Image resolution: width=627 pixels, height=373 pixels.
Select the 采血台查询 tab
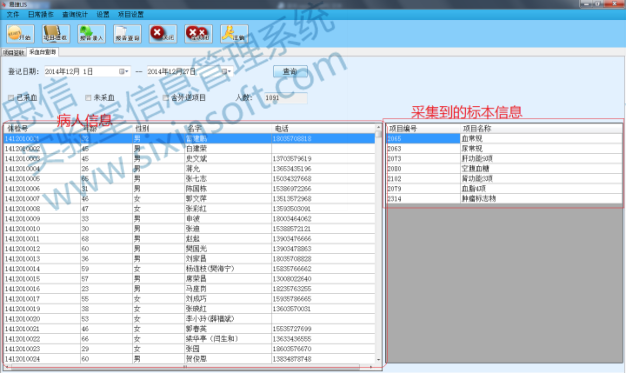43,52
